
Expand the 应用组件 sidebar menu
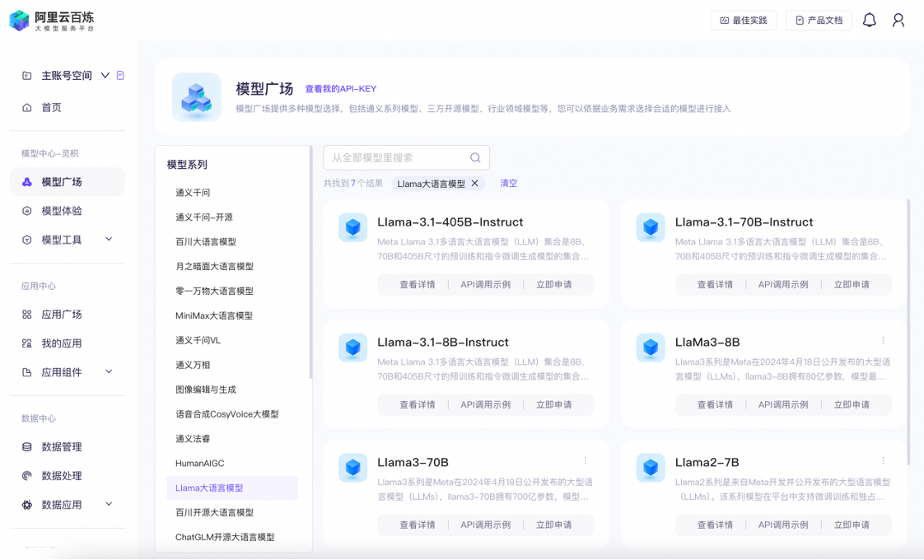click(x=109, y=372)
